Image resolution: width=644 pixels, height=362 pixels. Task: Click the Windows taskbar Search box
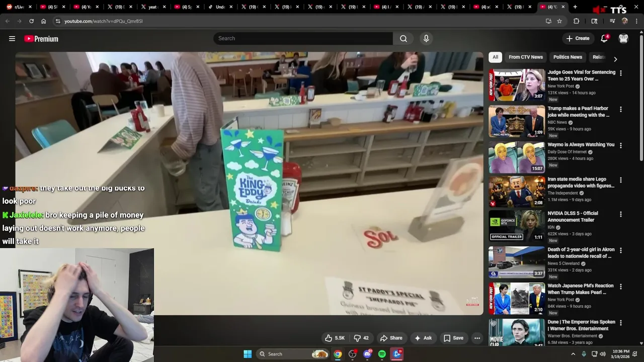tap(293, 354)
